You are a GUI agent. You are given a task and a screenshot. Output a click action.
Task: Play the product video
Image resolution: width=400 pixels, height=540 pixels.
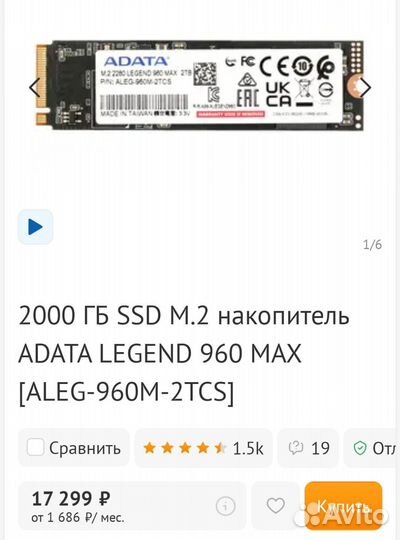35,227
